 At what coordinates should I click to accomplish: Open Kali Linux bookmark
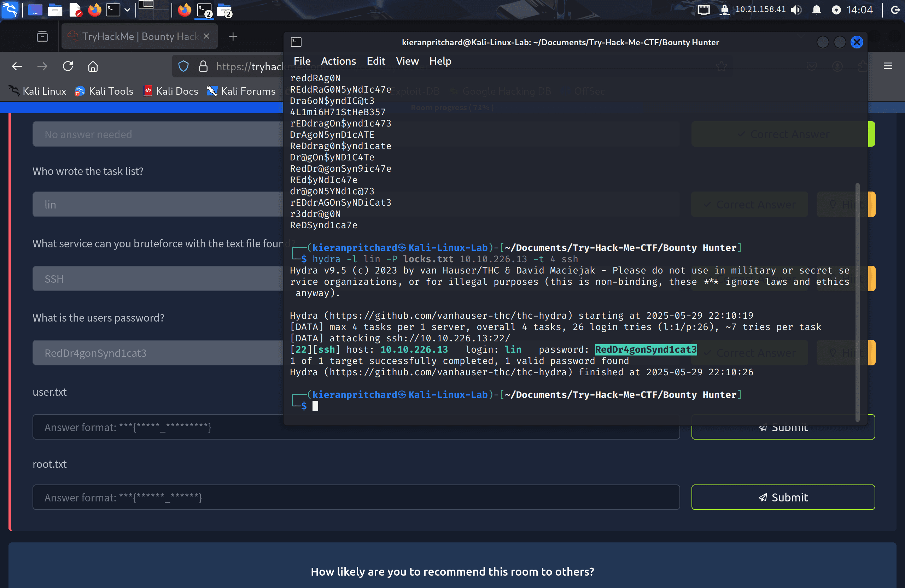pyautogui.click(x=37, y=91)
